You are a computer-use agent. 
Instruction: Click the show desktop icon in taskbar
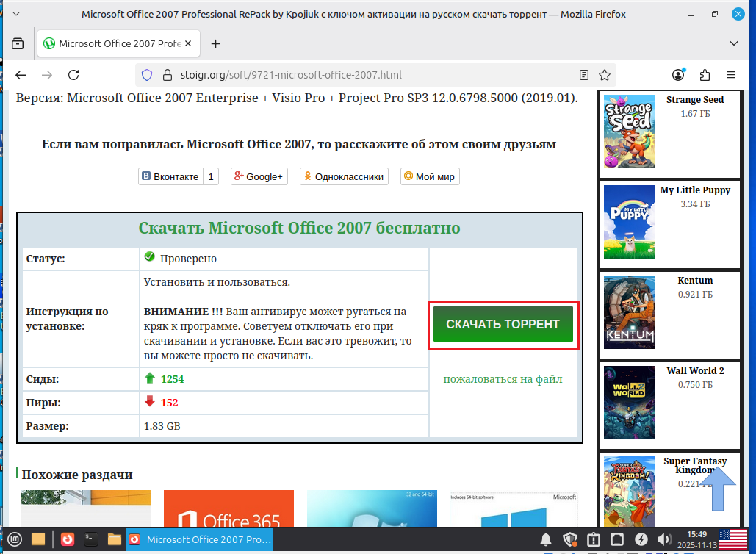click(38, 539)
